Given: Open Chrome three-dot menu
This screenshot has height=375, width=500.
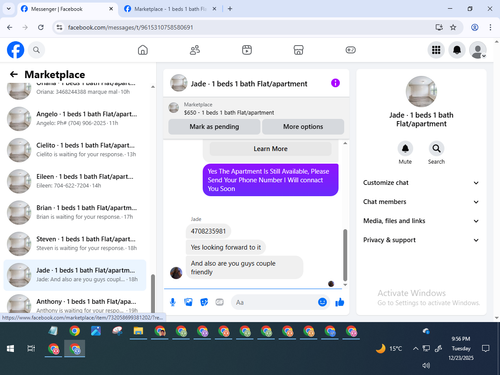Looking at the screenshot, I should tap(490, 27).
